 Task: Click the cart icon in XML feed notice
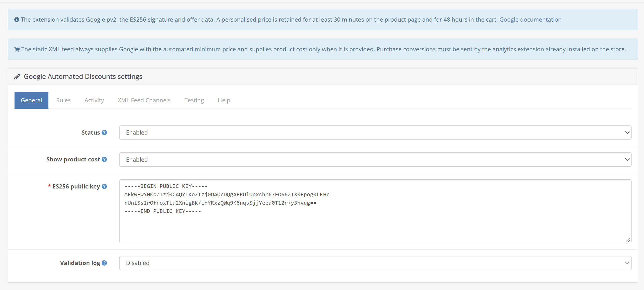coord(17,49)
